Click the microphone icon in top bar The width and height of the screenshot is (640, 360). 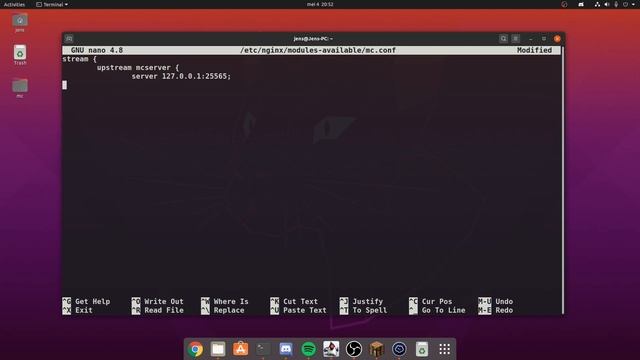coord(616,4)
